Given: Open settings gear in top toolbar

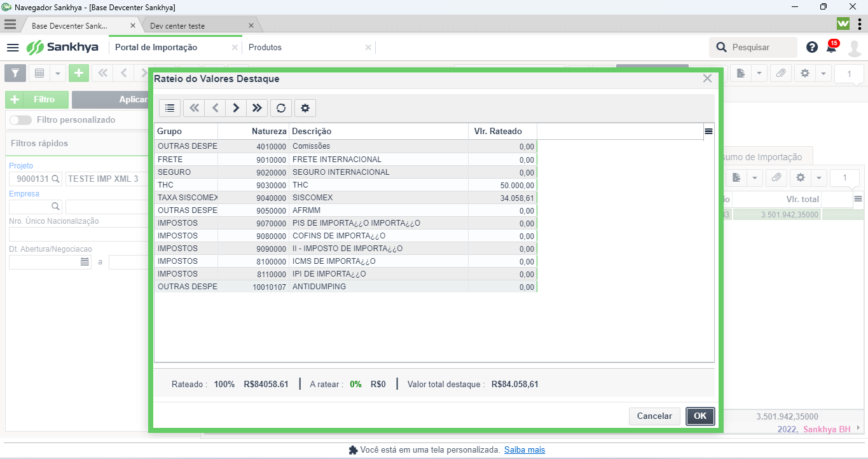Looking at the screenshot, I should pyautogui.click(x=804, y=73).
